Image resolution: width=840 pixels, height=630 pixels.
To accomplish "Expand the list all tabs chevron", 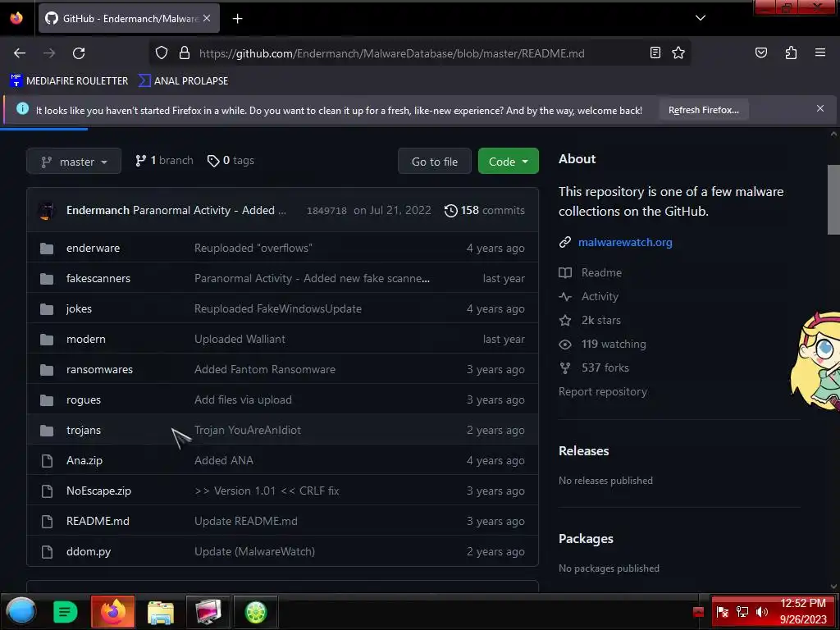I will tap(701, 18).
